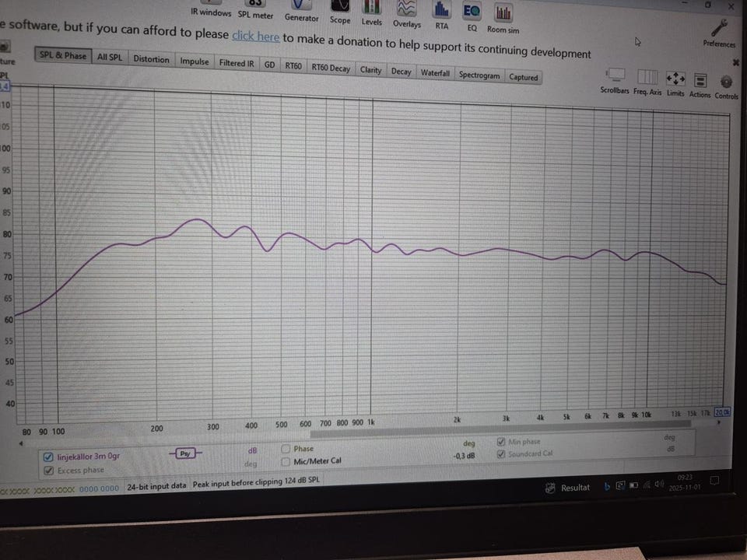
Task: Open graph Limits icon
Action: (x=675, y=79)
